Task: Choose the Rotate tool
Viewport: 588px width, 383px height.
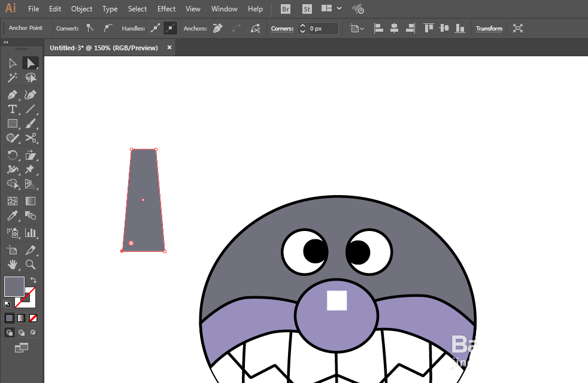Action: (x=13, y=155)
